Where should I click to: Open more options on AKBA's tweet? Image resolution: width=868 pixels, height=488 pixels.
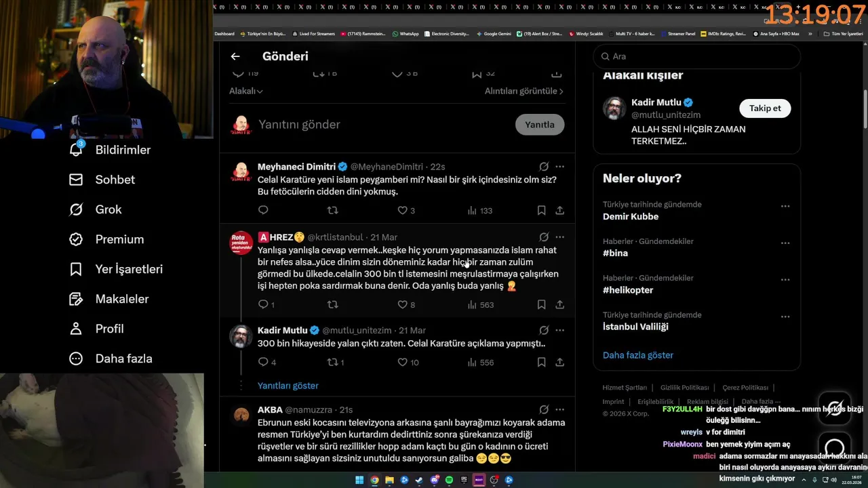click(x=559, y=410)
